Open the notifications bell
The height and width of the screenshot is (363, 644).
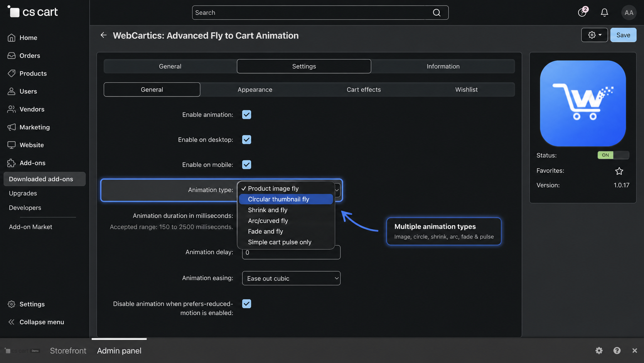click(604, 13)
